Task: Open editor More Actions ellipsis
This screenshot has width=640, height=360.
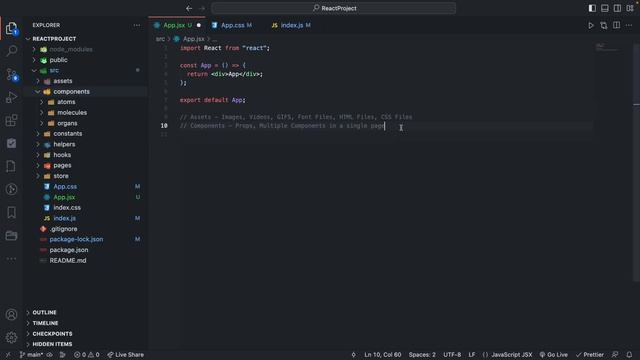Action: 629,25
